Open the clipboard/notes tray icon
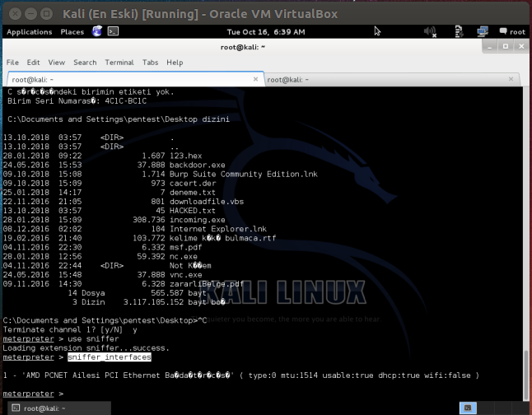Viewport: 532px width, 415px height. [459, 32]
